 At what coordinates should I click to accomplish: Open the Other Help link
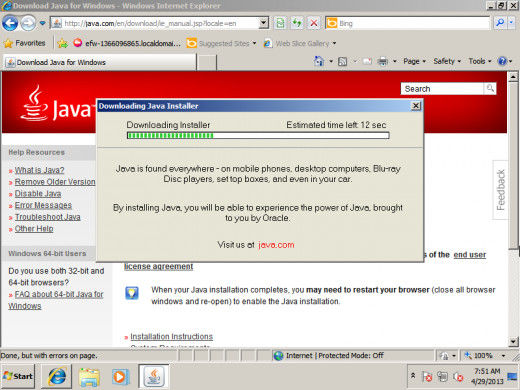click(x=34, y=229)
